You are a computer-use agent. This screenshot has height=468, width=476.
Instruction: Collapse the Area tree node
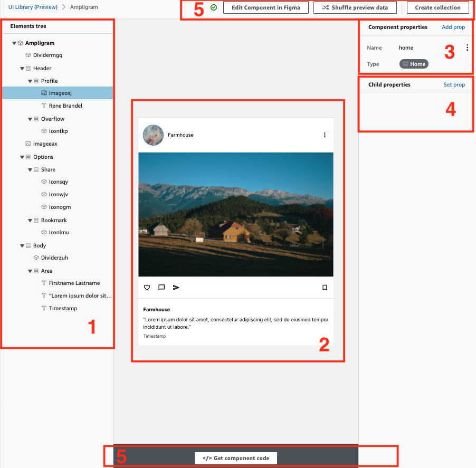pyautogui.click(x=30, y=271)
